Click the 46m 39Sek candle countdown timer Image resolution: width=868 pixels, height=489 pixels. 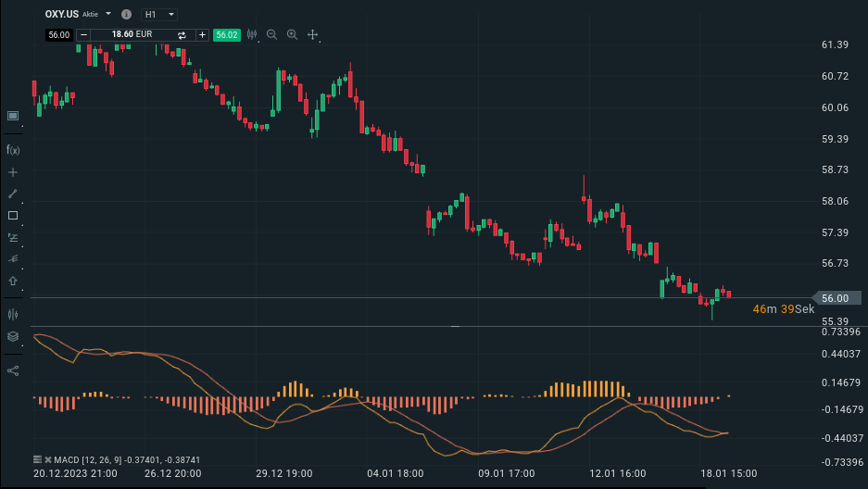coord(784,309)
